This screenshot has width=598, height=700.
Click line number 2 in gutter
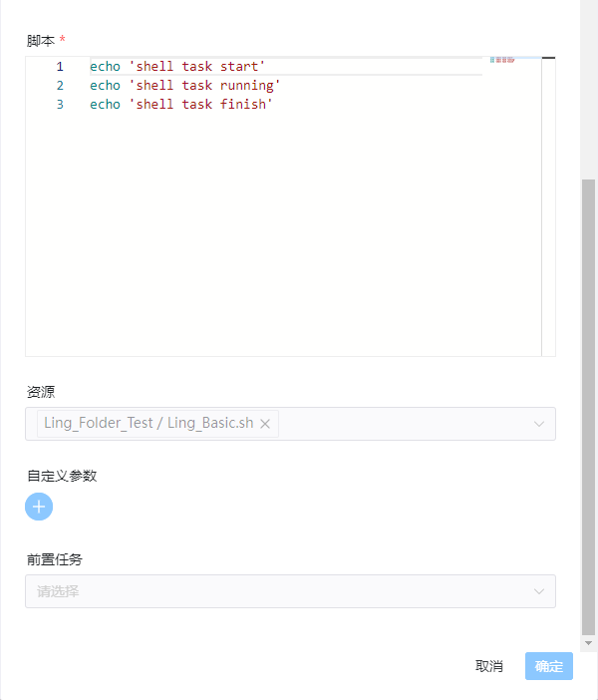(60, 86)
